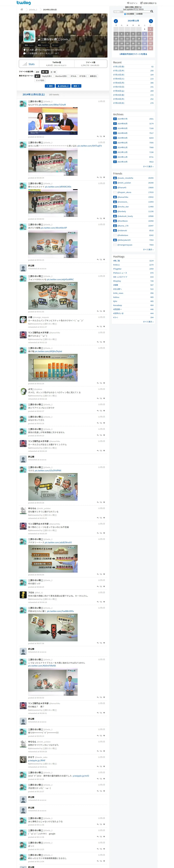Open the 2024年05月 archive link

pyautogui.click(x=122, y=128)
